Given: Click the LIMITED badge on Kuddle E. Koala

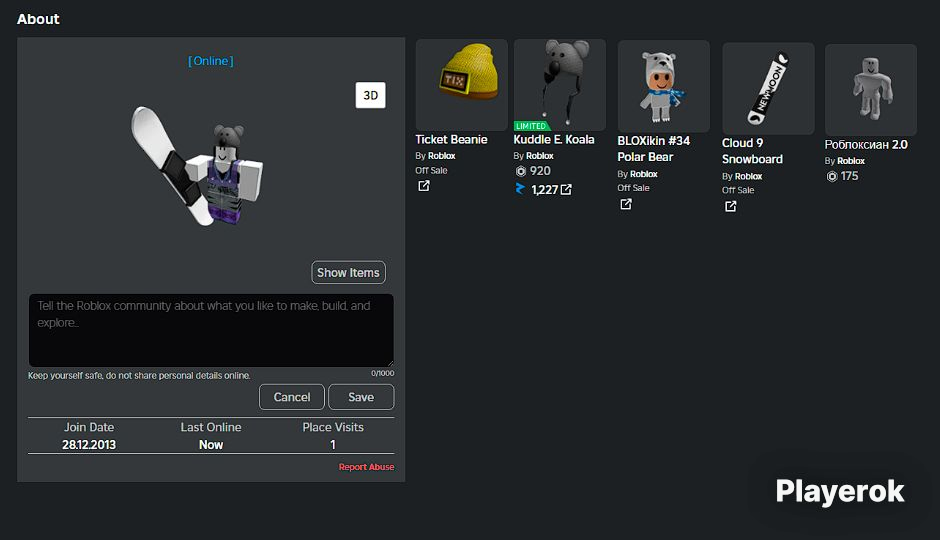Looking at the screenshot, I should pos(532,126).
